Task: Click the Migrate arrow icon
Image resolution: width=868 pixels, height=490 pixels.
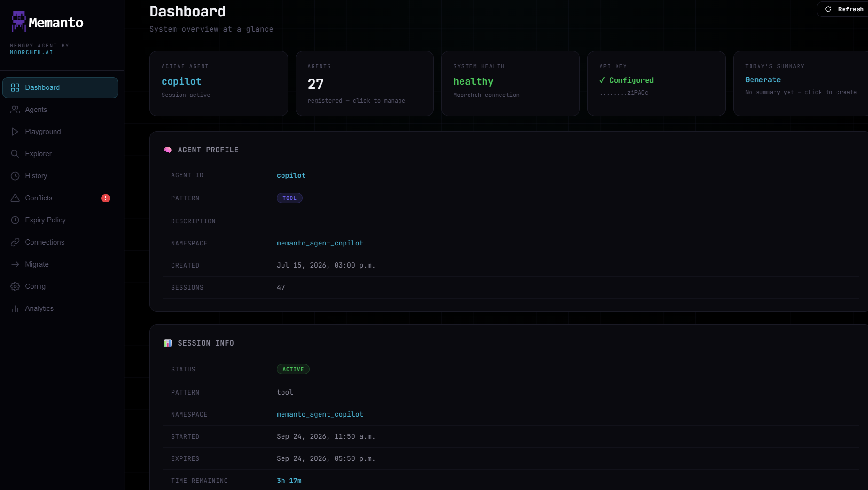Action: [15, 264]
